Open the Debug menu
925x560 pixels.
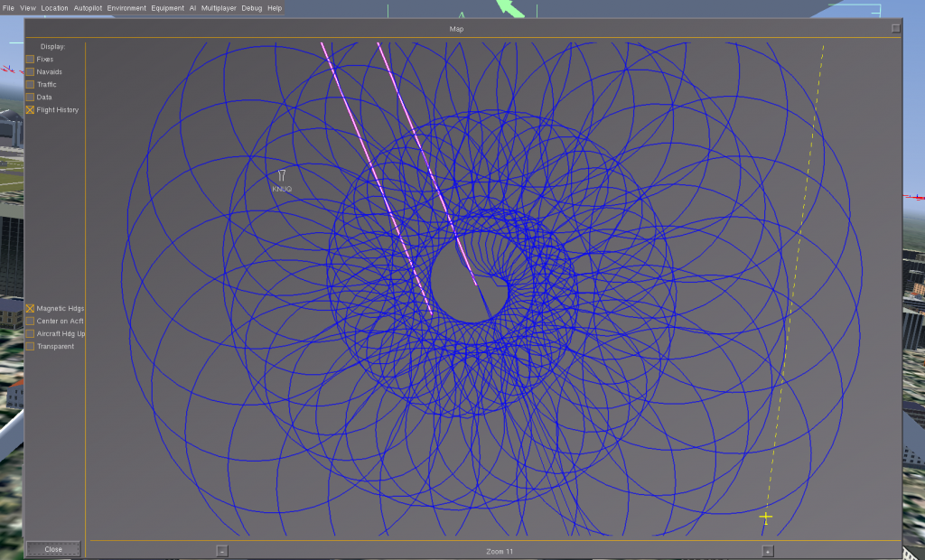tap(252, 8)
